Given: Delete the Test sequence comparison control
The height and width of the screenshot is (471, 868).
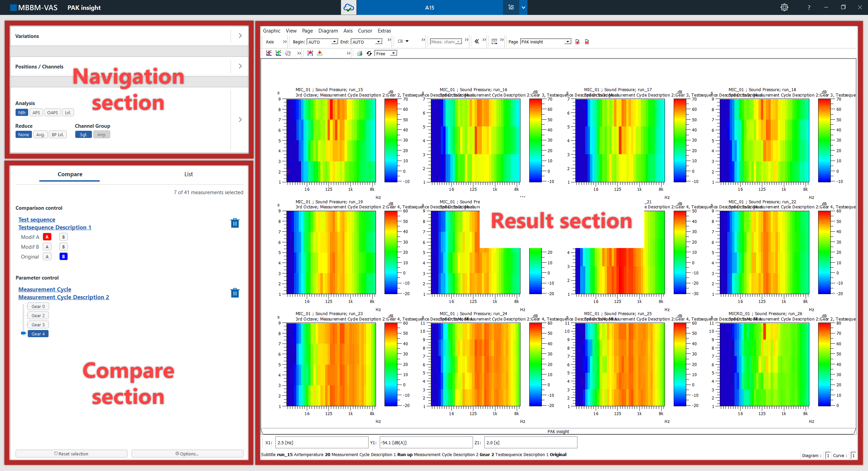Looking at the screenshot, I should [x=235, y=223].
